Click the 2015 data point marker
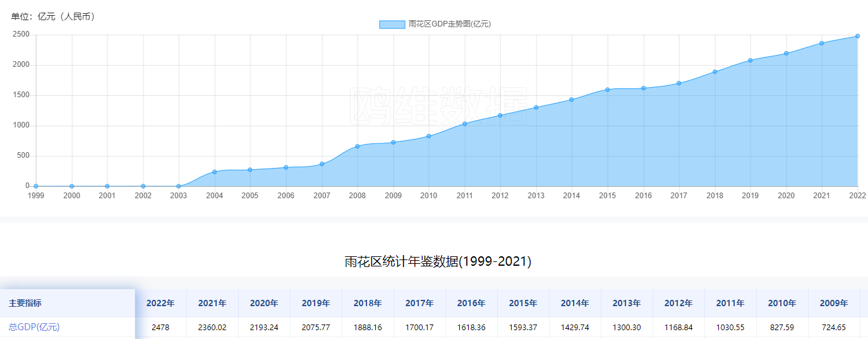The width and height of the screenshot is (868, 339). pos(607,90)
